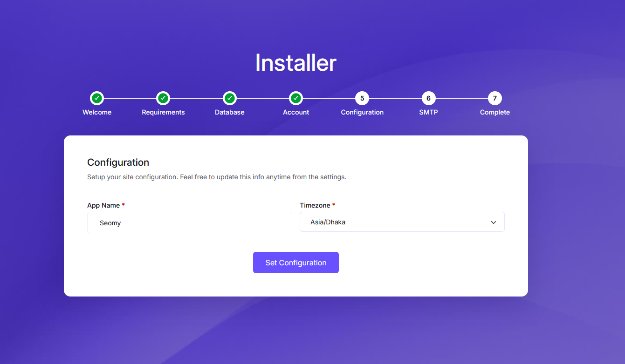Viewport: 625px width, 364px height.
Task: Select the Database step label
Action: point(230,112)
